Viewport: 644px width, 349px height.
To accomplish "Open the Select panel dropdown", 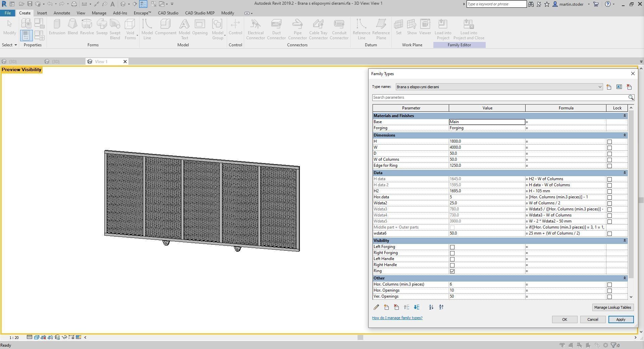I will (9, 45).
